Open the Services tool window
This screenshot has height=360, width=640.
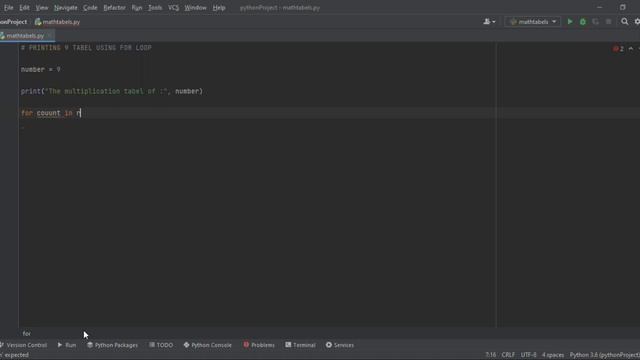pyautogui.click(x=340, y=345)
